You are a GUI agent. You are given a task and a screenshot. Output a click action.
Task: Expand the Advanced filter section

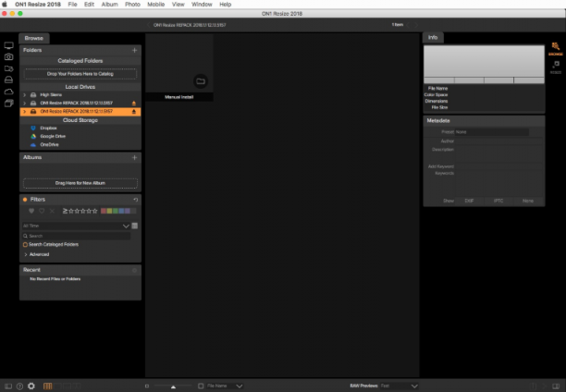[x=25, y=254]
